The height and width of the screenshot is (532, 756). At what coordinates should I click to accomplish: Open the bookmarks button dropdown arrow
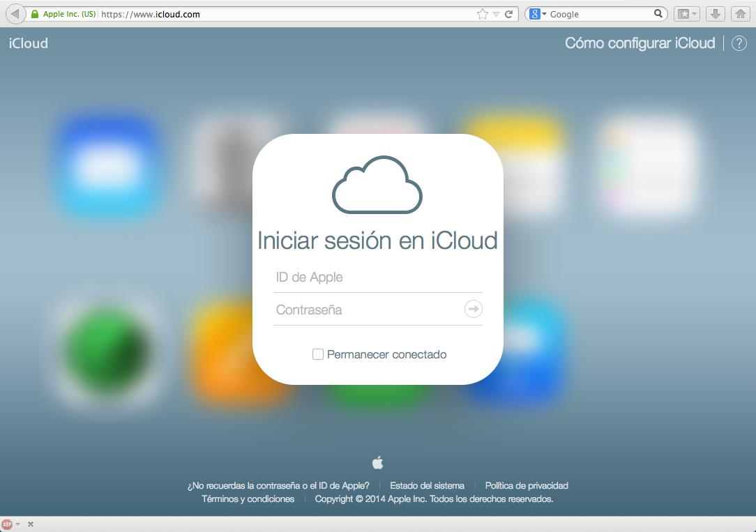click(x=695, y=14)
